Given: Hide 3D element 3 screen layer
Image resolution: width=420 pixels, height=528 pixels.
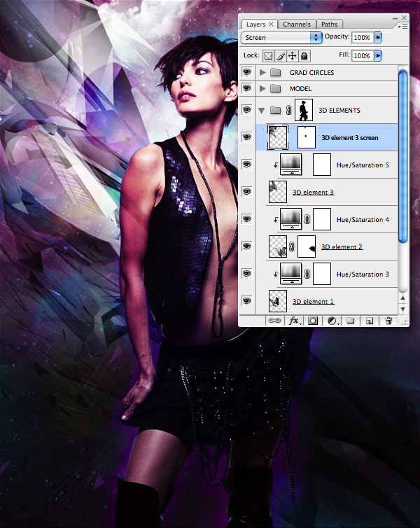Looking at the screenshot, I should pyautogui.click(x=246, y=137).
